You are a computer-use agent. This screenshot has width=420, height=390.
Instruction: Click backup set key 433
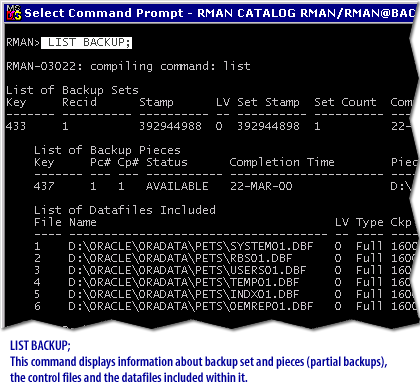[x=16, y=126]
